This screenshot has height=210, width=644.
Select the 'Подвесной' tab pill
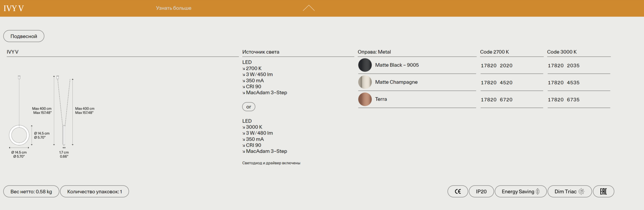click(x=24, y=36)
